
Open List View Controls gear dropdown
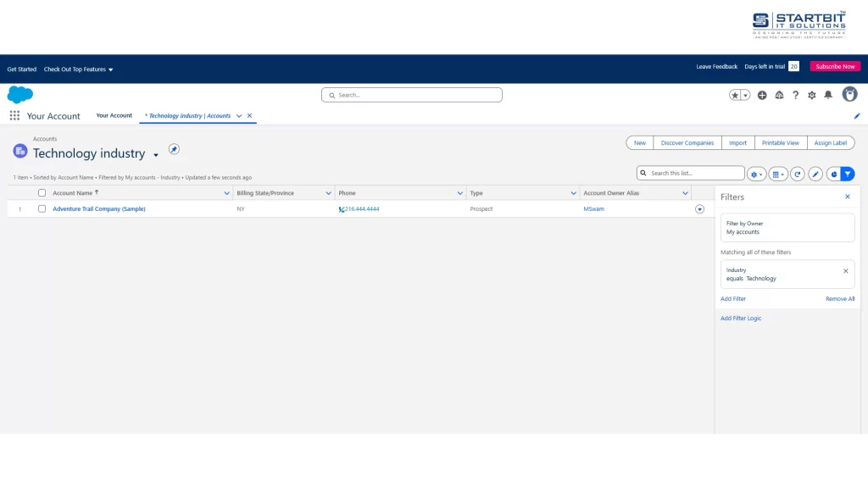756,174
